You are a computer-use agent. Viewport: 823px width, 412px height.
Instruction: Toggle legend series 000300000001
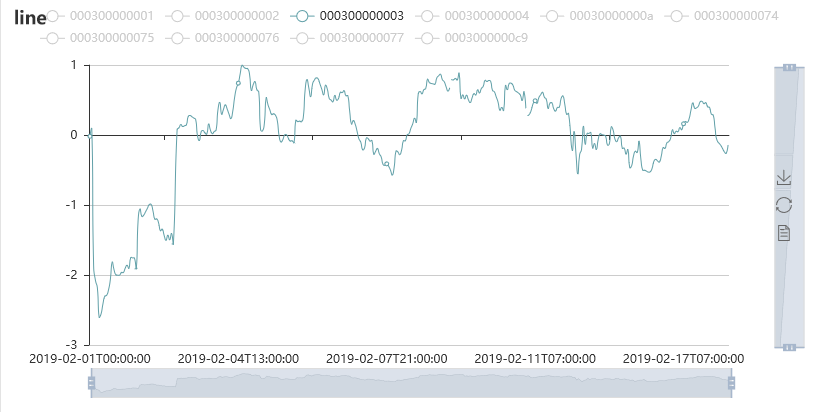[97, 16]
